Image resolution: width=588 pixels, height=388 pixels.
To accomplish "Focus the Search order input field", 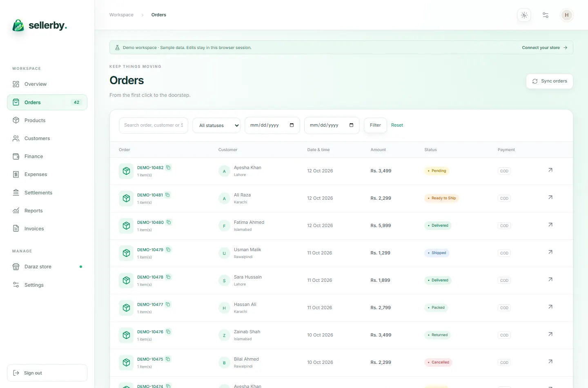I will (x=154, y=125).
